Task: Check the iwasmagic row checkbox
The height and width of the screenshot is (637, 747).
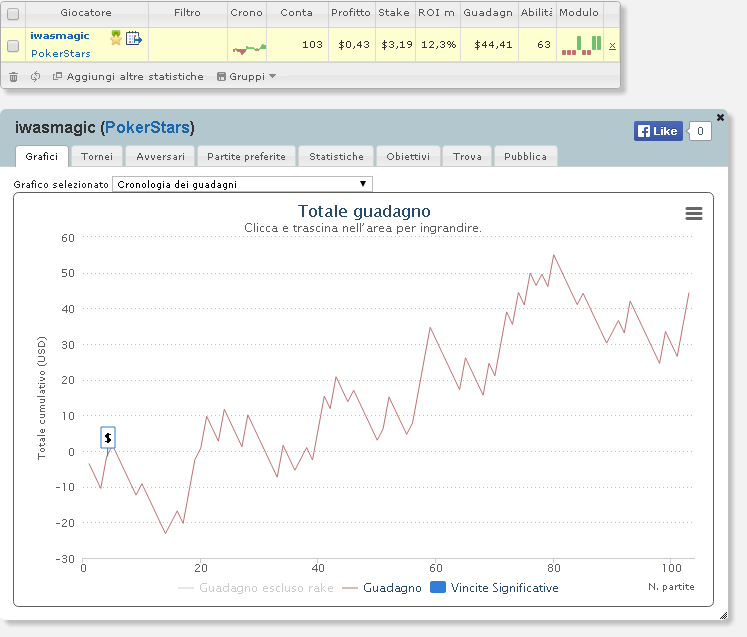Action: [x=13, y=46]
